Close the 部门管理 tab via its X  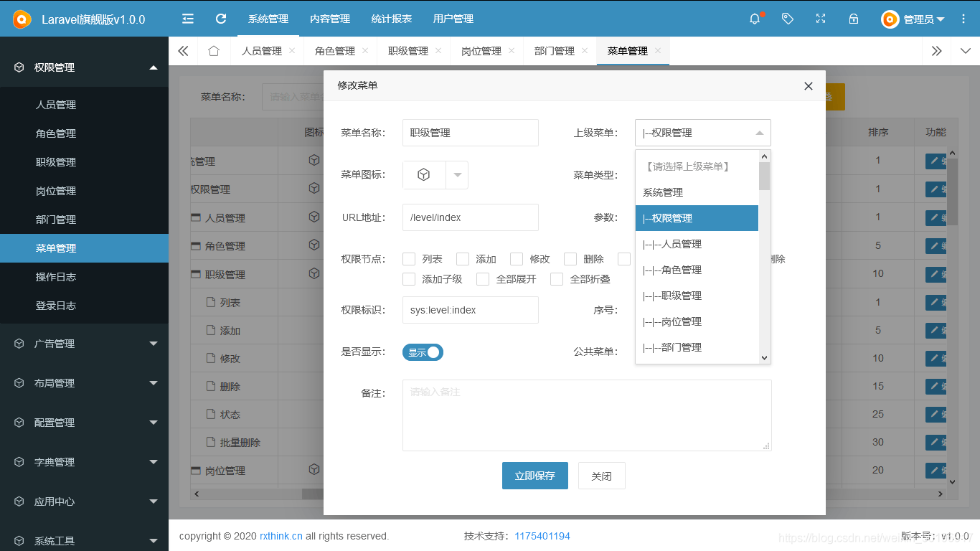coord(585,51)
